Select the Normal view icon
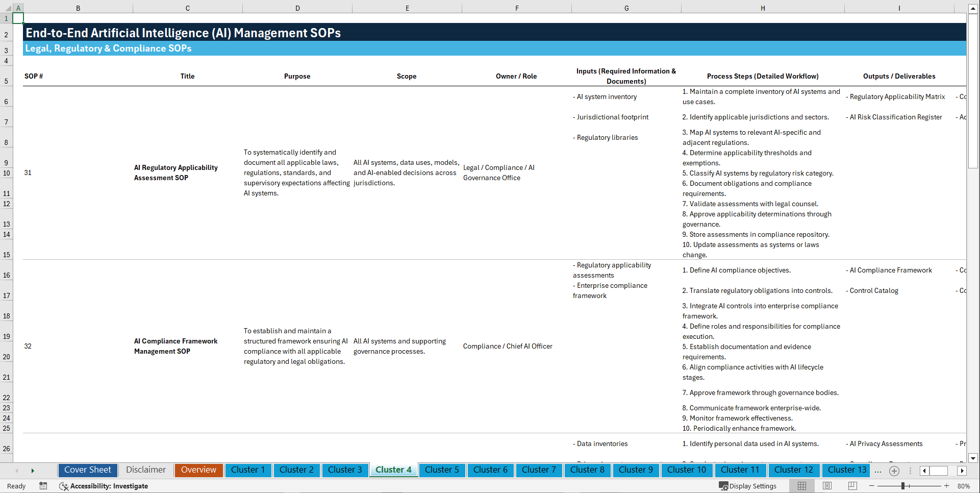Screen dimensions: 980x493 click(x=801, y=486)
